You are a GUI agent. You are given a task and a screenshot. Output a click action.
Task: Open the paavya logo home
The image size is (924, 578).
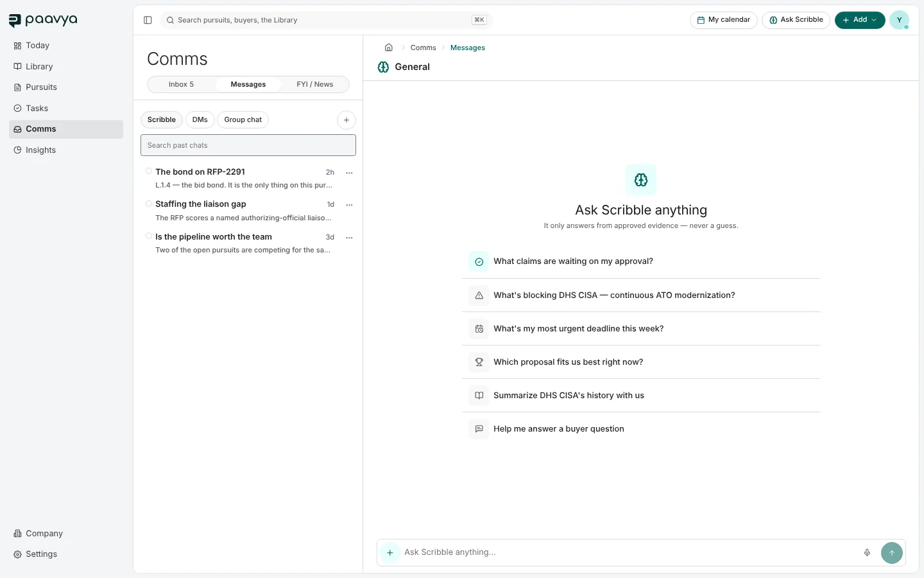click(43, 21)
